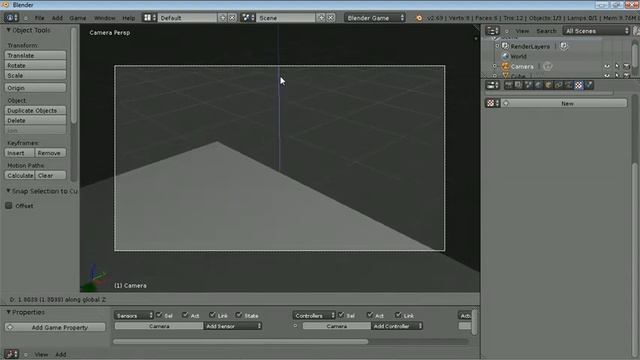The image size is (640, 360).
Task: Click the Scale button
Action: [x=36, y=75]
